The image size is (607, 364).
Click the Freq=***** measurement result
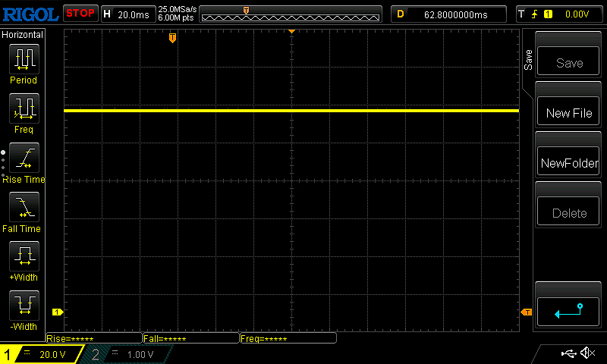click(288, 338)
